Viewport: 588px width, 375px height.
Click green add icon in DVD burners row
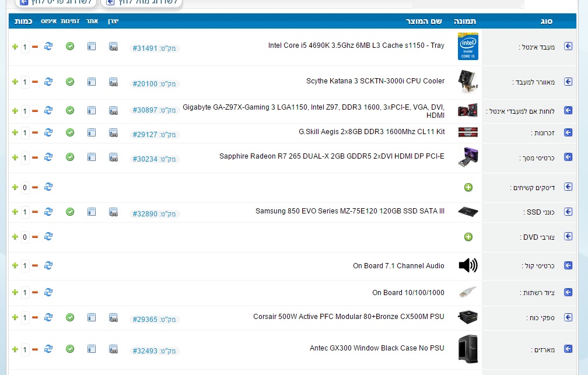click(x=468, y=237)
